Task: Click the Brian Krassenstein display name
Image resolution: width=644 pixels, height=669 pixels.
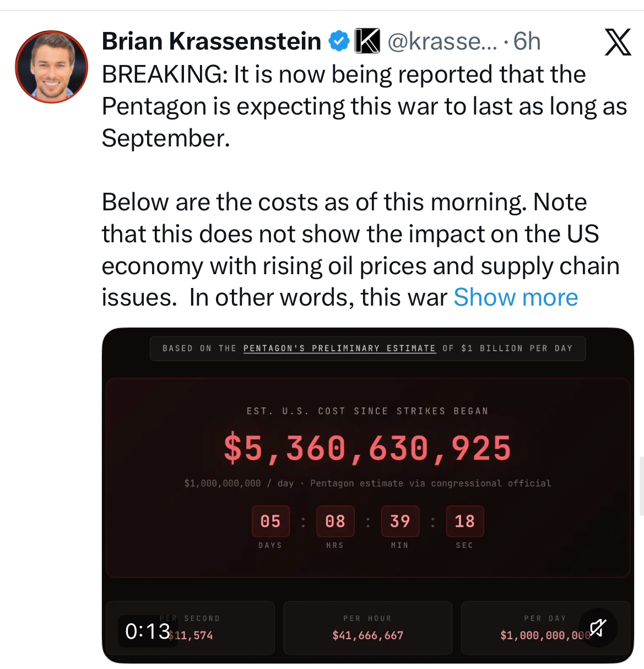Action: coord(212,41)
